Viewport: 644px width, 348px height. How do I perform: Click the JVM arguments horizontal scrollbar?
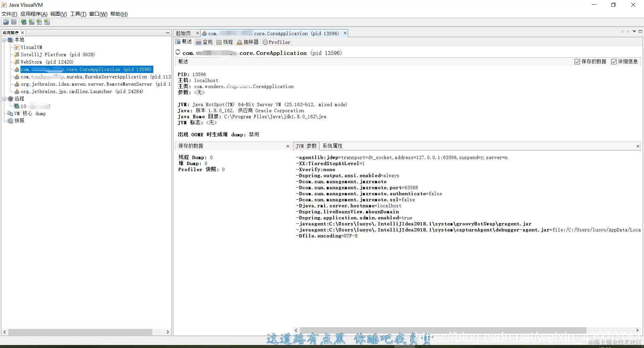pyautogui.click(x=443, y=330)
